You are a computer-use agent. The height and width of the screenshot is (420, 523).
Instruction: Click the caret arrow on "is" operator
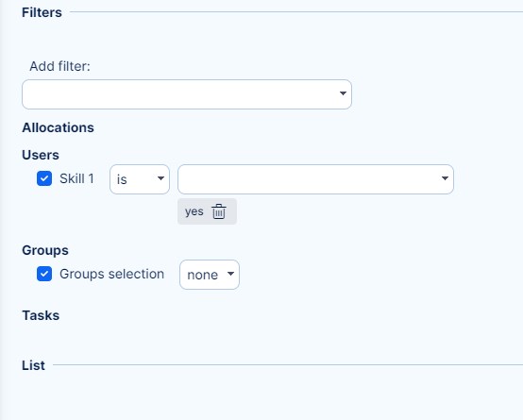tap(160, 178)
